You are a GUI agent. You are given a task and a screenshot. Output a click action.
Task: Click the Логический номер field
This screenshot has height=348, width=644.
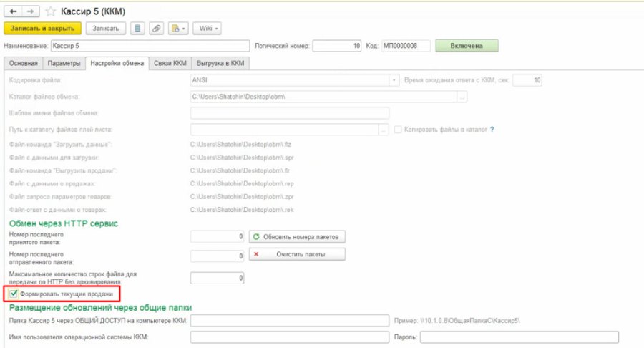pos(337,46)
